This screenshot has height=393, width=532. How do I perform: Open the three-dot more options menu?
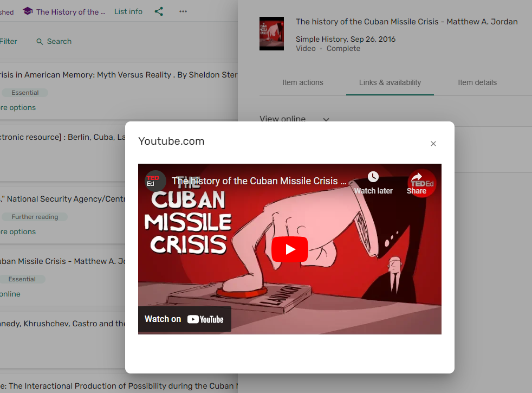pyautogui.click(x=183, y=11)
